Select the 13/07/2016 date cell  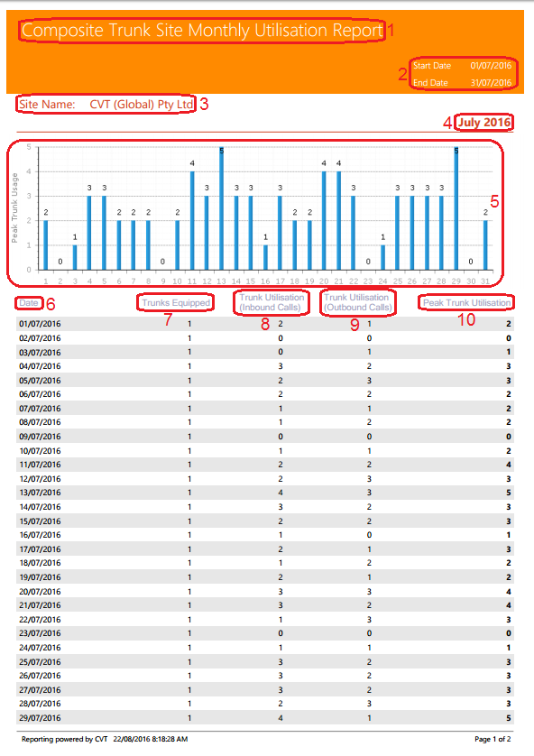point(40,493)
